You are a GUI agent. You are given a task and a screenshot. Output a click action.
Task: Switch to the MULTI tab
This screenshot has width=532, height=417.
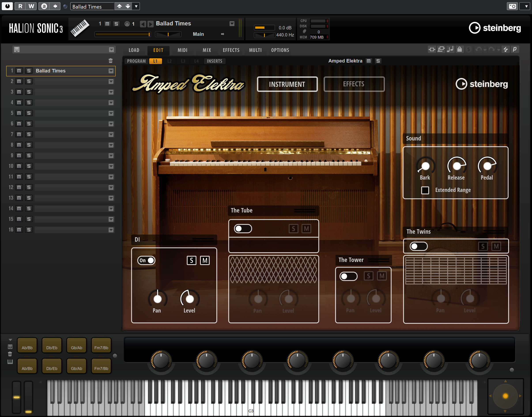tap(255, 50)
